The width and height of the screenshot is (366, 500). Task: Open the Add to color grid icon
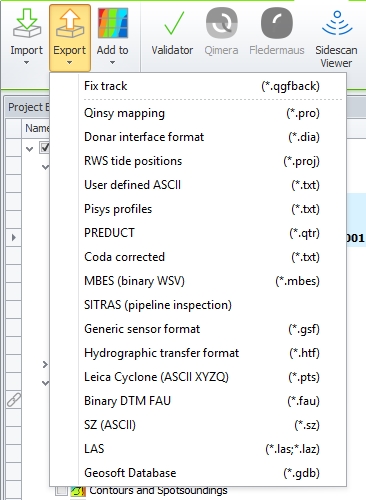click(x=113, y=23)
